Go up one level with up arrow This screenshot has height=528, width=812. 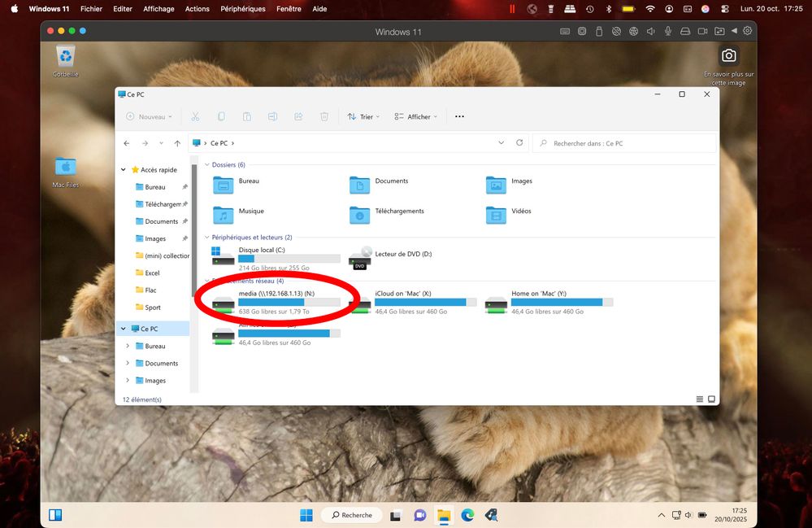pyautogui.click(x=177, y=143)
